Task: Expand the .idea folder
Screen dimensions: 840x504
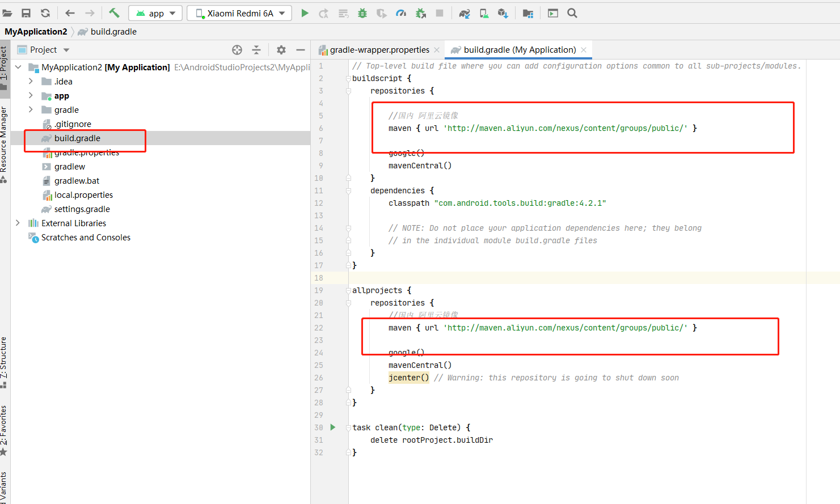Action: (x=31, y=82)
